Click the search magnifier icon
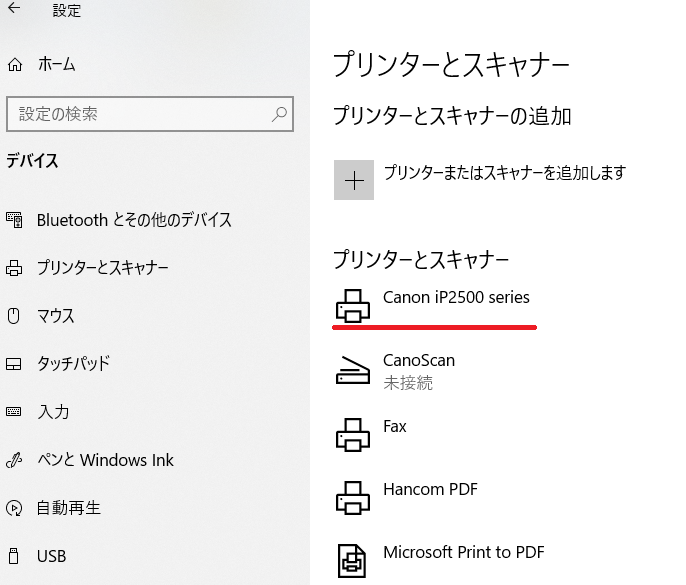The height and width of the screenshot is (585, 686). [279, 114]
